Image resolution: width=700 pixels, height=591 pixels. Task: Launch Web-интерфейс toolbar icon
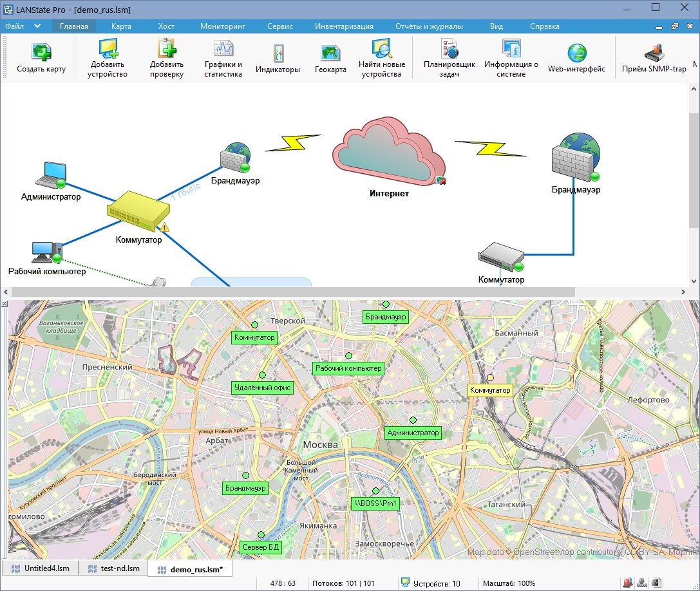click(577, 53)
